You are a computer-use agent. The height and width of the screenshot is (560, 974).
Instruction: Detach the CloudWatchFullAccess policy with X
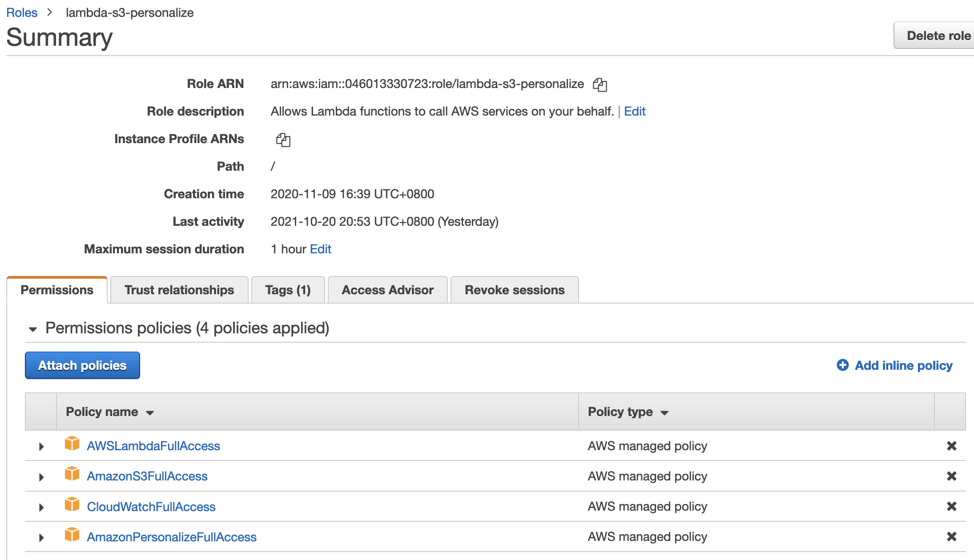pos(951,506)
